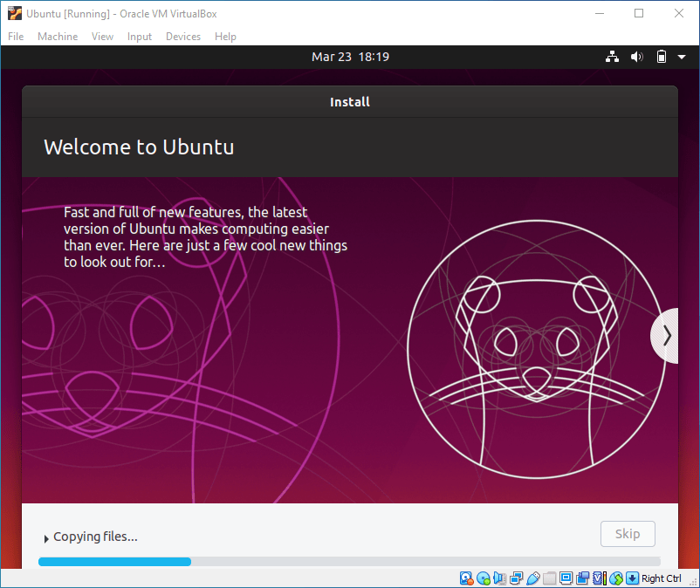Click the optical disk status icon
This screenshot has width=700, height=588.
point(484,578)
